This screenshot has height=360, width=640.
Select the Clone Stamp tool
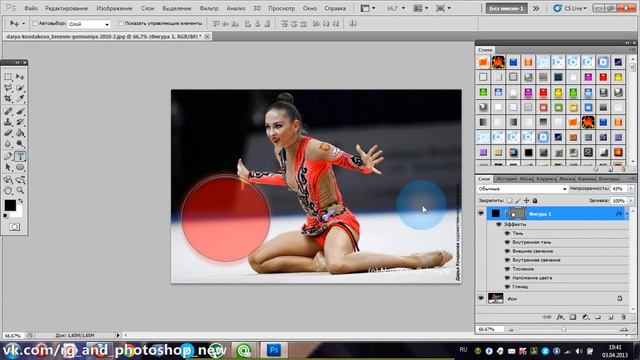[8, 122]
